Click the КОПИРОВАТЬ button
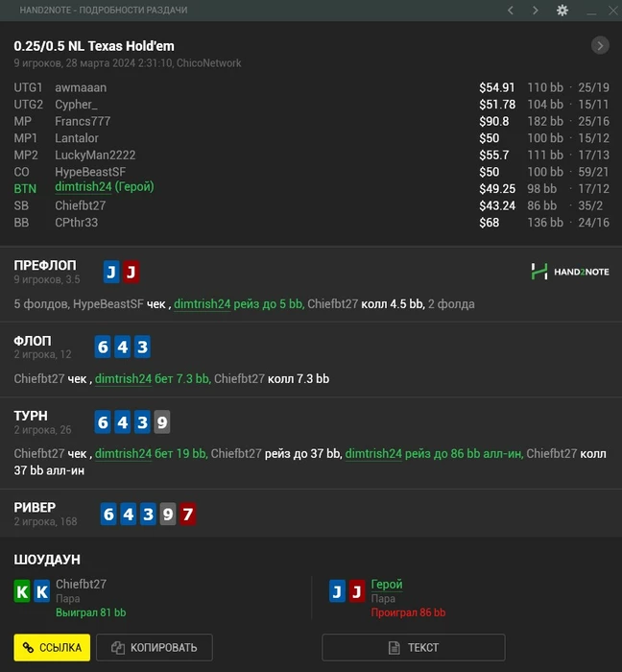 pyautogui.click(x=155, y=647)
